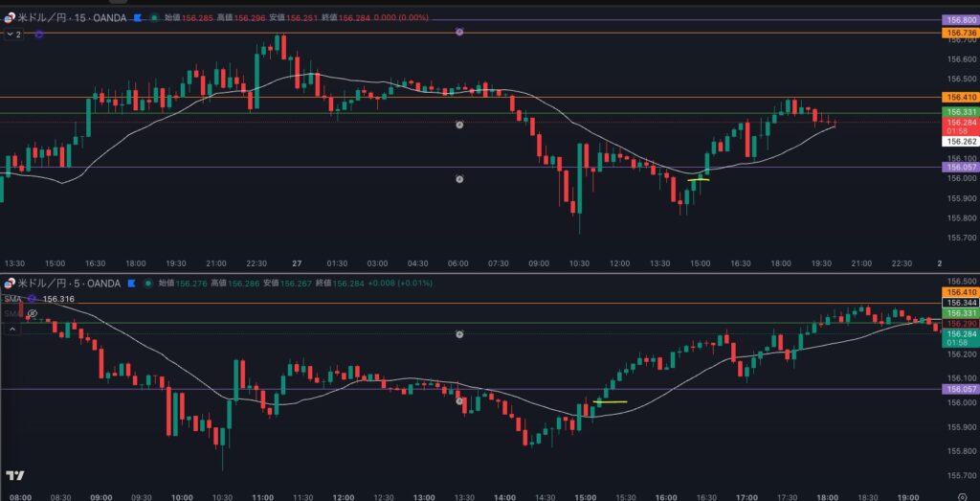This screenshot has width=980, height=501.
Task: Toggle SMA indicator visibility eye icon
Action: [32, 313]
